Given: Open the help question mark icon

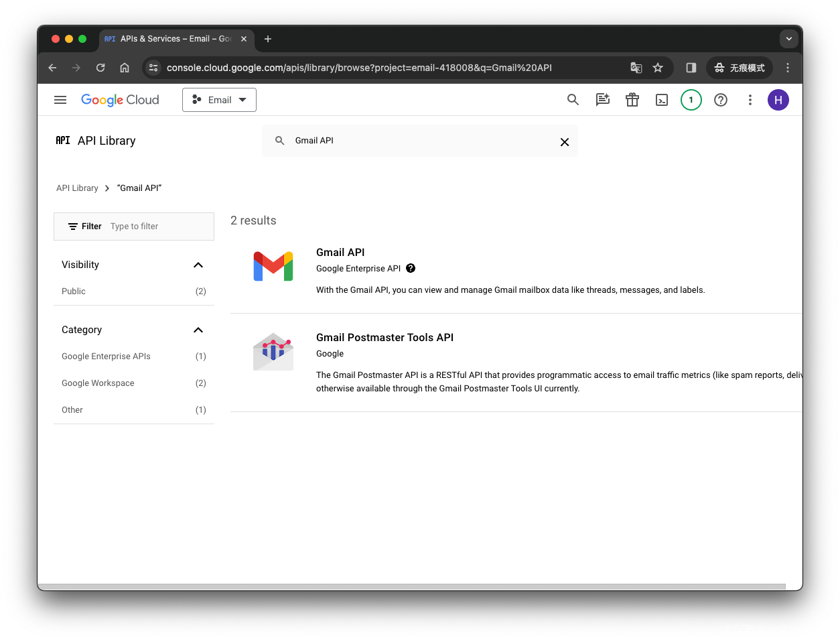Looking at the screenshot, I should coord(721,100).
